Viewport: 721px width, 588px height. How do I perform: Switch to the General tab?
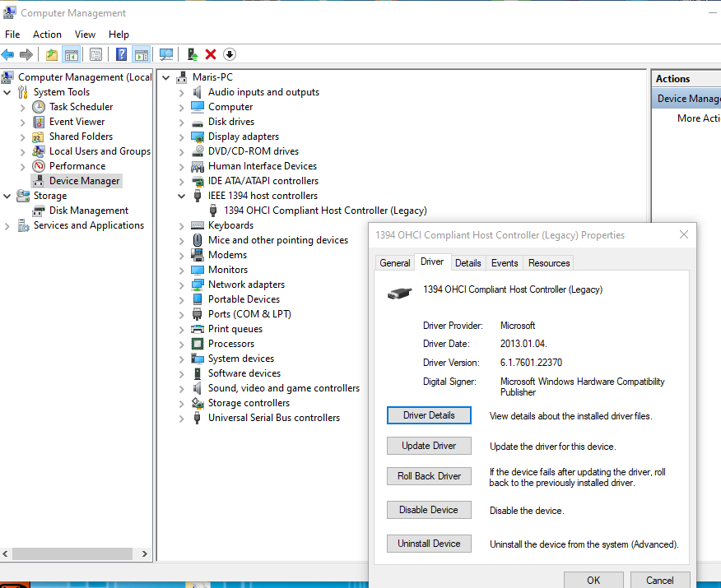coord(394,263)
